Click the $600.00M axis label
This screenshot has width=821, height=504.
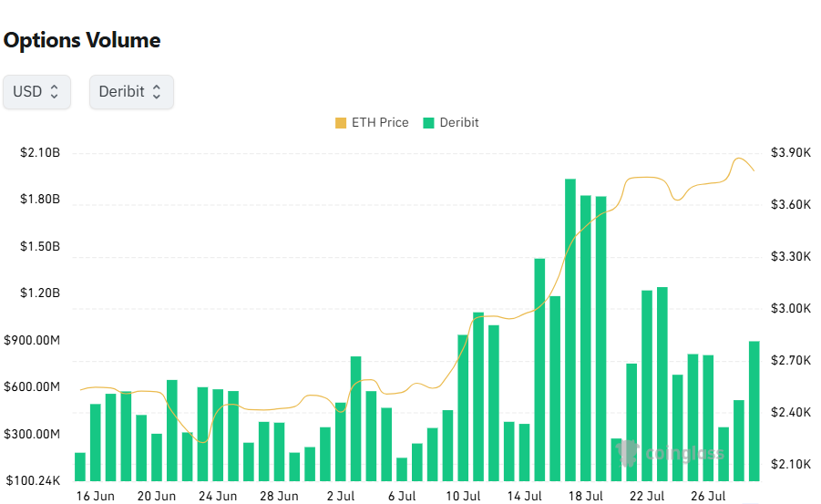point(32,386)
